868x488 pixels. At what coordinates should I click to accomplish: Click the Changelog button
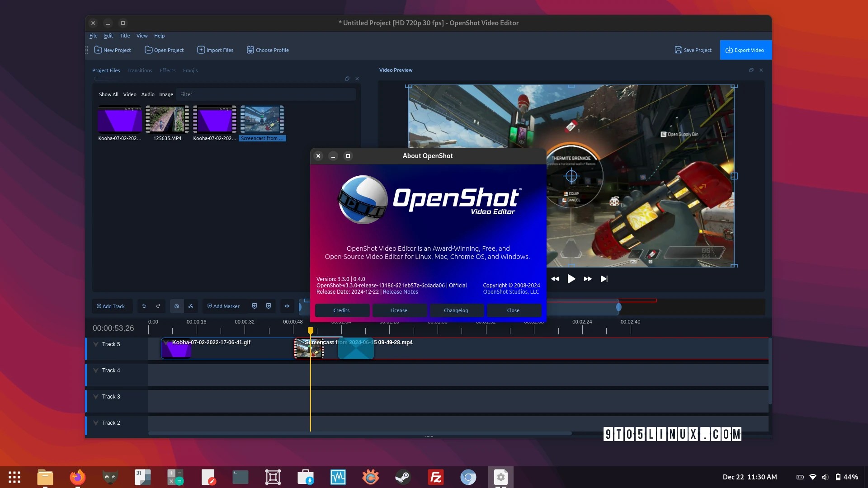(456, 310)
